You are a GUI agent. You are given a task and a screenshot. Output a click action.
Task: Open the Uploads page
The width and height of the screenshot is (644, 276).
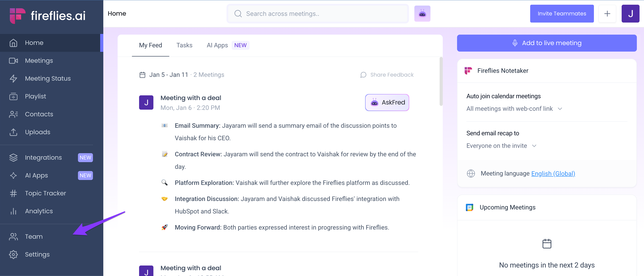(x=51, y=132)
